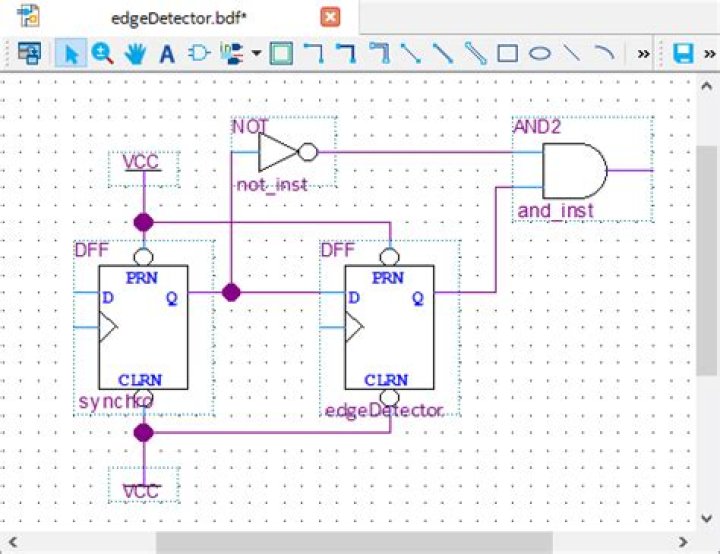Select the synchro DFF block
The image size is (720, 554).
tap(143, 327)
